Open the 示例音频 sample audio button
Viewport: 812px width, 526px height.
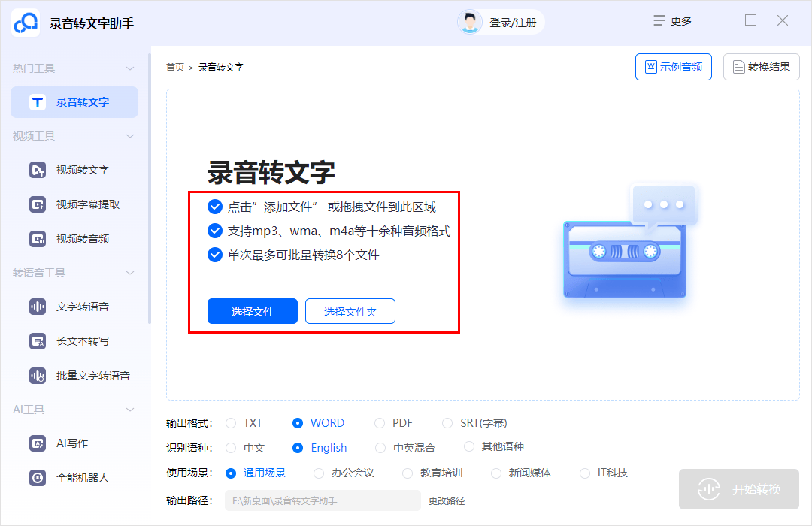pyautogui.click(x=673, y=67)
